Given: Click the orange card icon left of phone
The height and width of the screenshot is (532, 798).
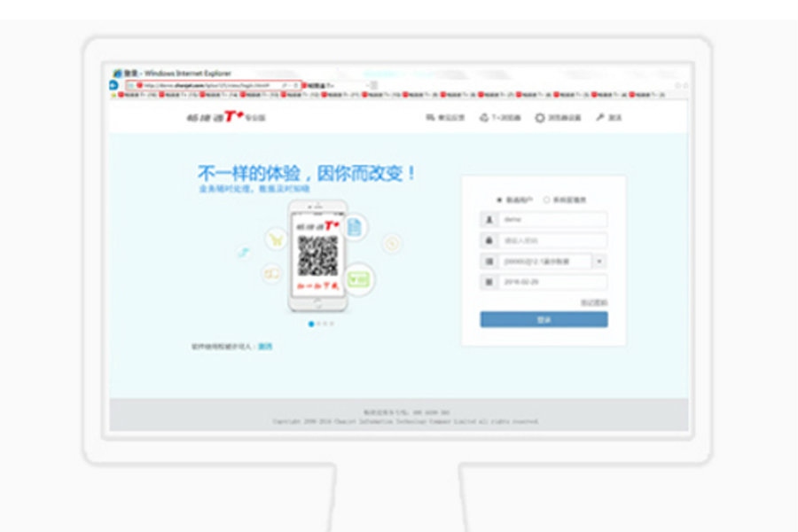Looking at the screenshot, I should 272,274.
